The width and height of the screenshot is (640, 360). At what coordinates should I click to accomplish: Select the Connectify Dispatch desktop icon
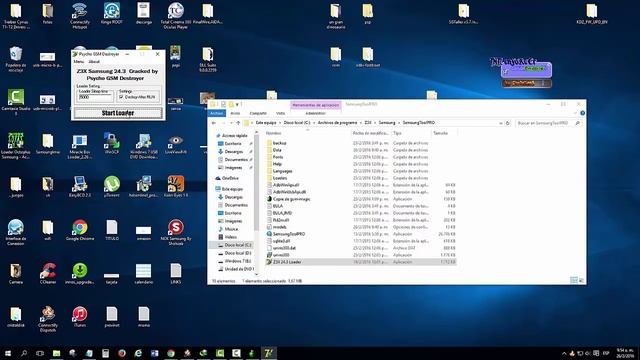48,319
